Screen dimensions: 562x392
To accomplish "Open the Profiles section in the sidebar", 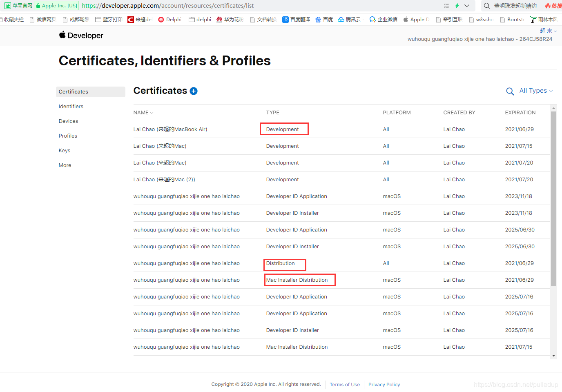I will [x=68, y=136].
